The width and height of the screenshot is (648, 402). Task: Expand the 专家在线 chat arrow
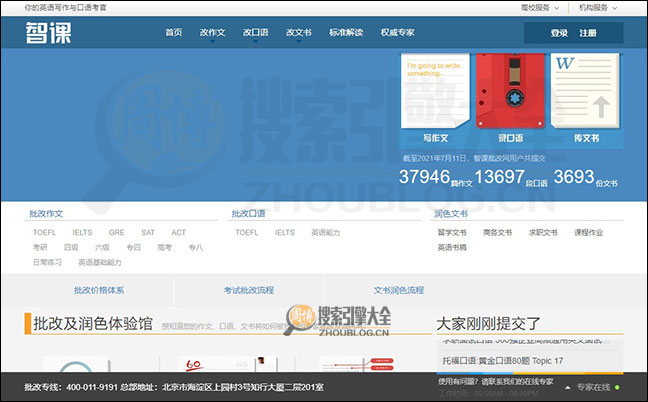coord(568,388)
